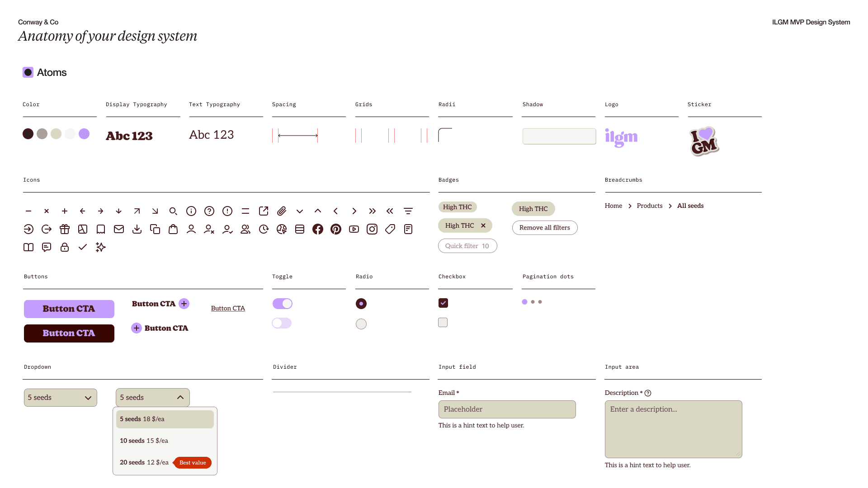This screenshot has width=868, height=488.
Task: Click the gift box icon
Action: [x=65, y=229]
